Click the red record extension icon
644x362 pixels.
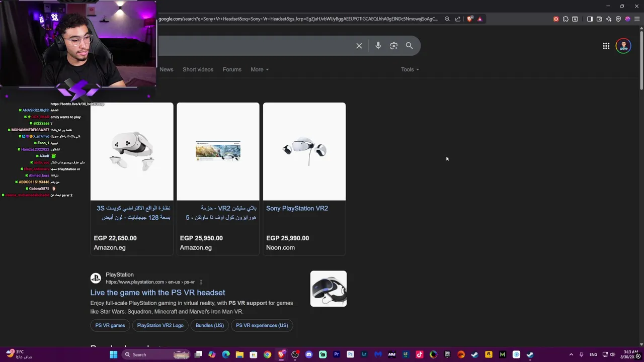[556, 19]
